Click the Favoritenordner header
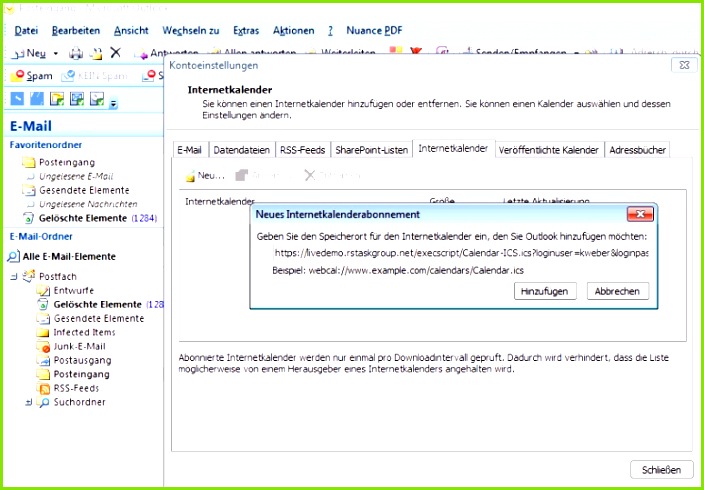The image size is (704, 490). pos(46,145)
